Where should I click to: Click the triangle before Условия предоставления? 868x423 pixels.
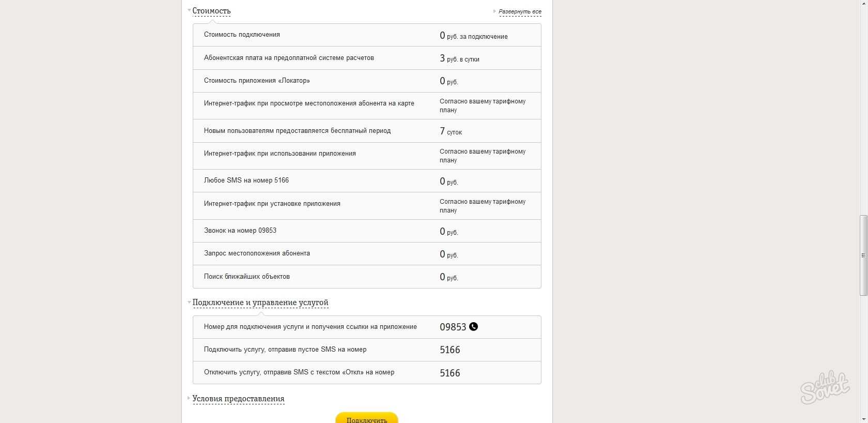189,398
